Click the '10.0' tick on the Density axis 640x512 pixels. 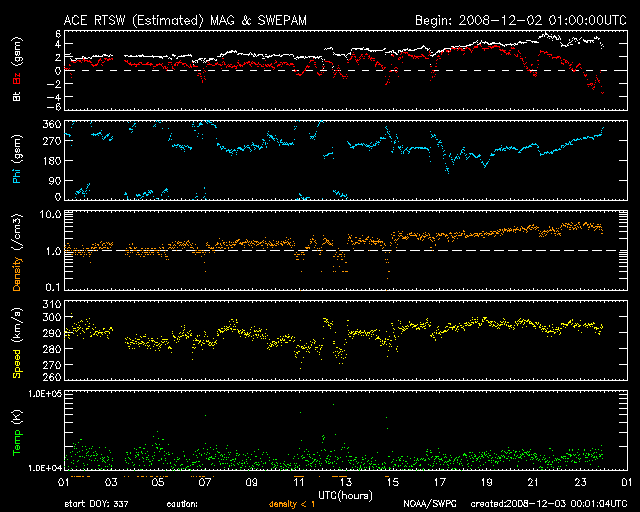tap(50, 214)
